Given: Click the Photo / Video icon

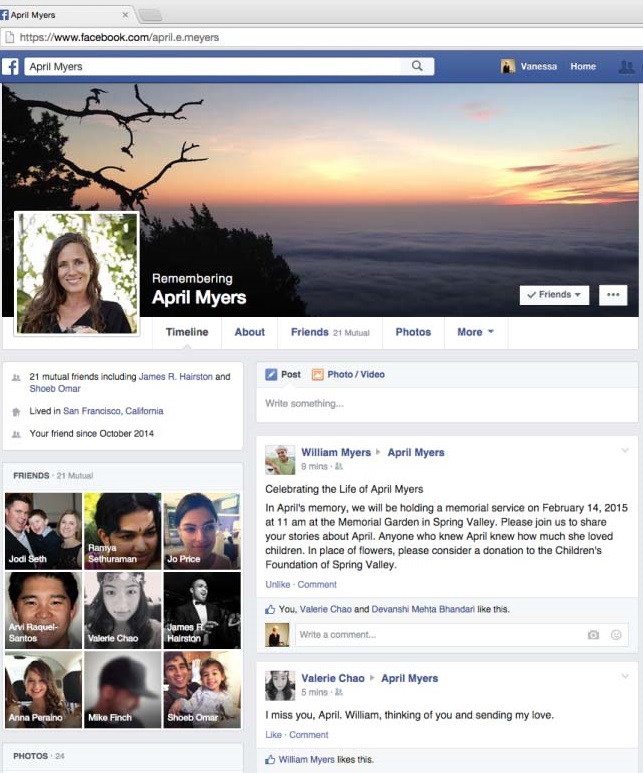Looking at the screenshot, I should 318,375.
